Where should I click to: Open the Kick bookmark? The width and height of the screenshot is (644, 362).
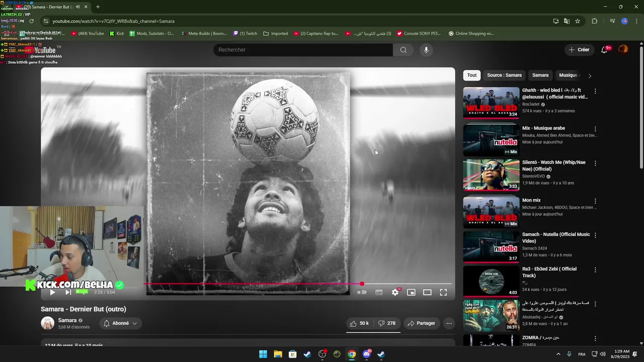click(117, 34)
